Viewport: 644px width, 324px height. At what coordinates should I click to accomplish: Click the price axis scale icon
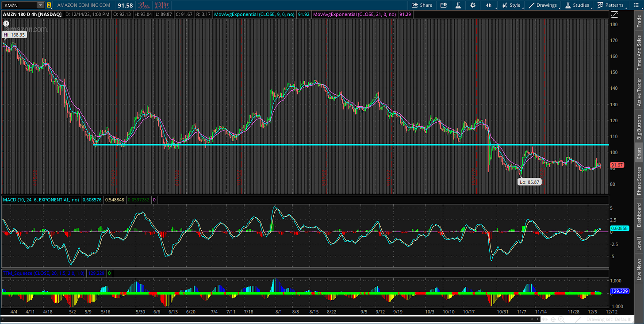tap(615, 15)
